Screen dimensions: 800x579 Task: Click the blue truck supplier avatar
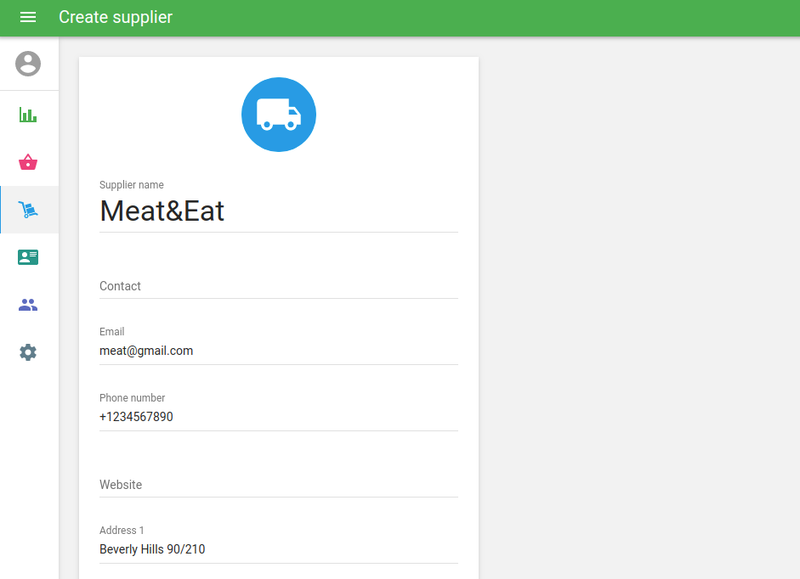tap(279, 115)
